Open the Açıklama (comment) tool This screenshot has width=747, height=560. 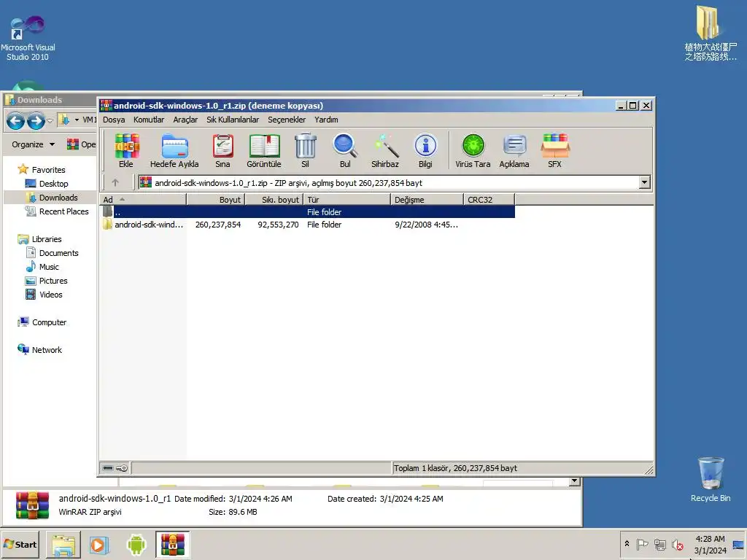tap(514, 151)
